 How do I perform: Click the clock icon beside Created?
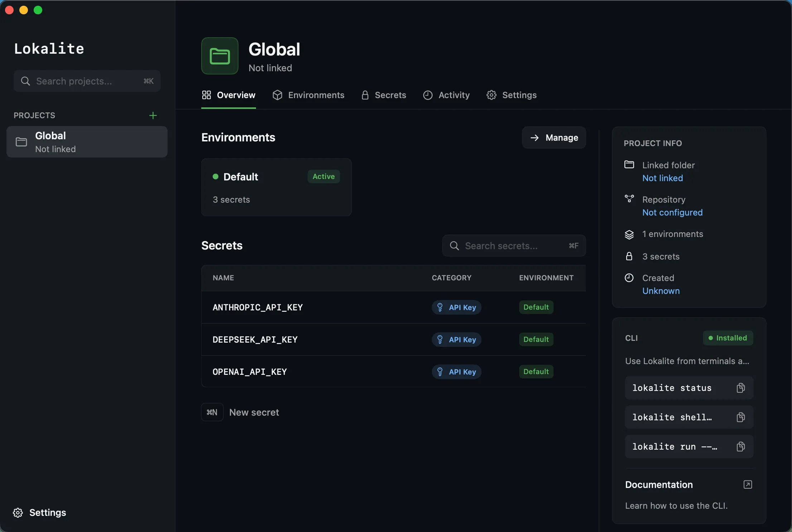point(629,278)
